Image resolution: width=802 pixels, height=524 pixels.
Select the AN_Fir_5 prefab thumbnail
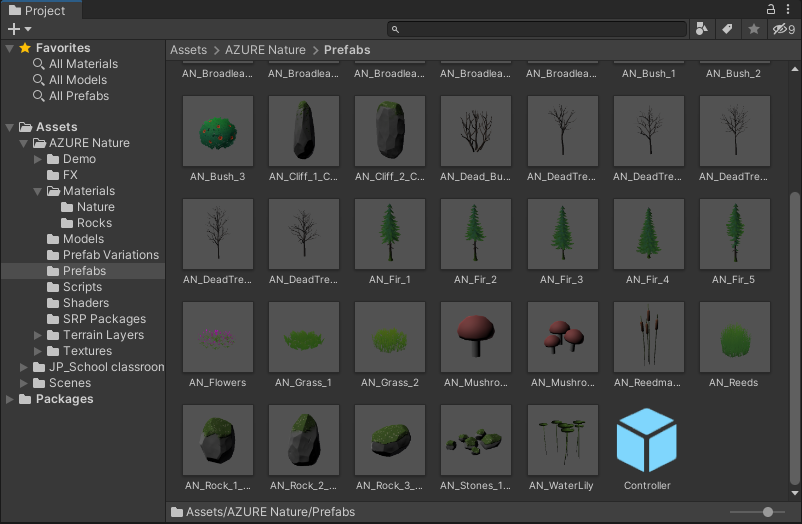pos(734,234)
